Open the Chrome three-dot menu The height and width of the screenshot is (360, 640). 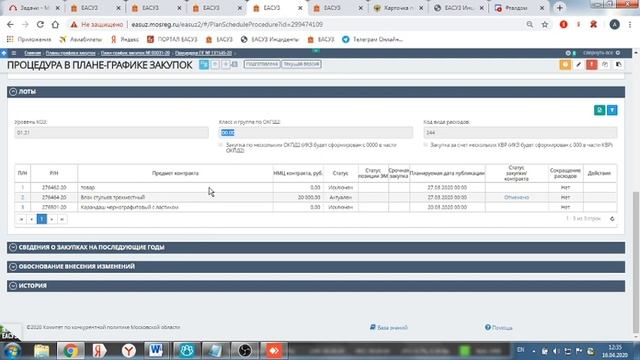click(630, 24)
